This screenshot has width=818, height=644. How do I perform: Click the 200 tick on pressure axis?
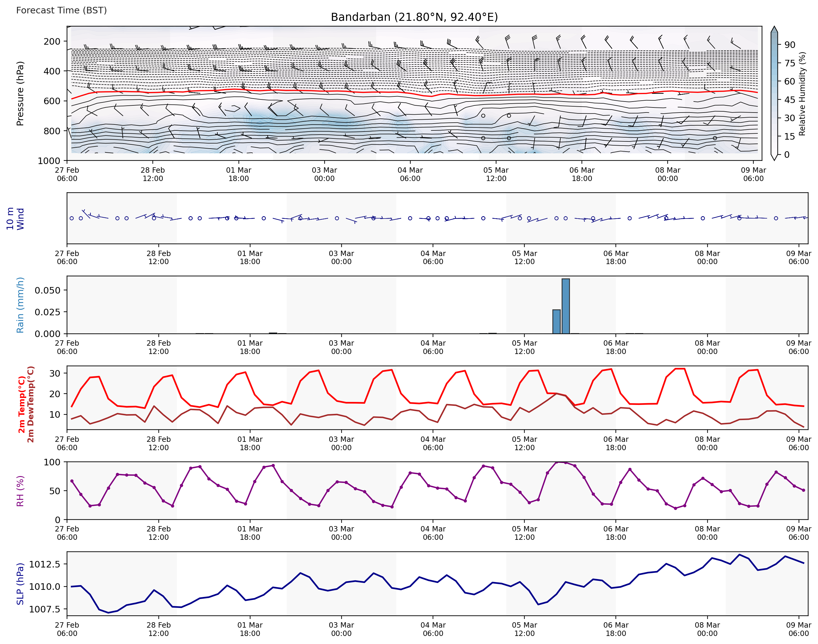[x=52, y=41]
